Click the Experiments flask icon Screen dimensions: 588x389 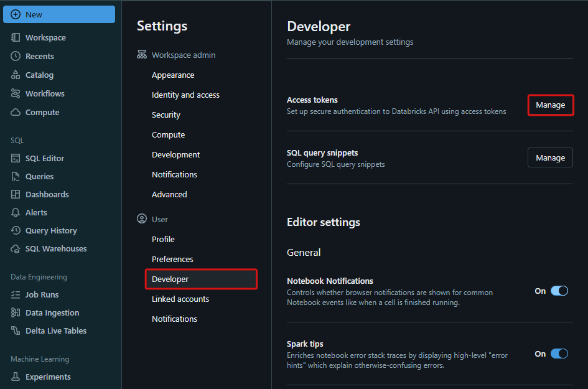coord(16,377)
